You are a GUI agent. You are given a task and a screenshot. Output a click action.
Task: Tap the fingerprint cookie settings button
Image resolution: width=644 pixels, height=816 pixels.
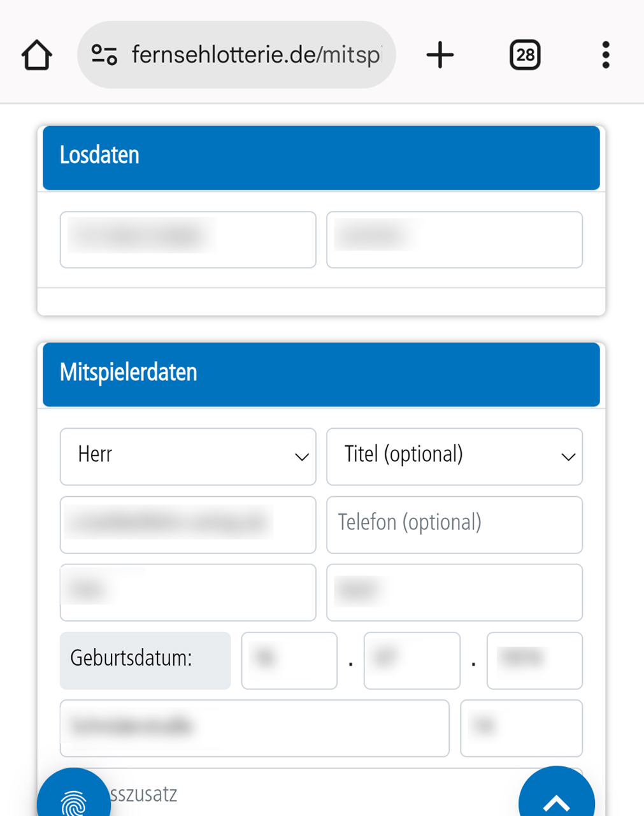click(x=74, y=798)
